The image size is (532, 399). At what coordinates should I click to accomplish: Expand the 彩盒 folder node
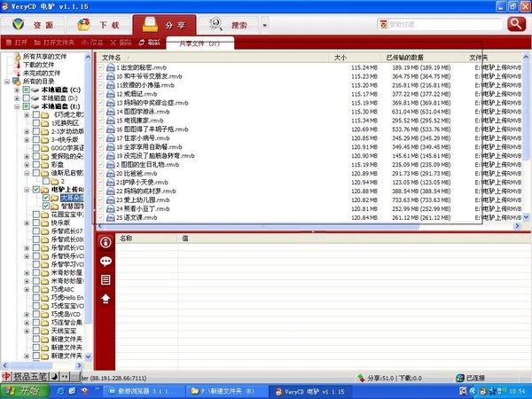pyautogui.click(x=27, y=165)
